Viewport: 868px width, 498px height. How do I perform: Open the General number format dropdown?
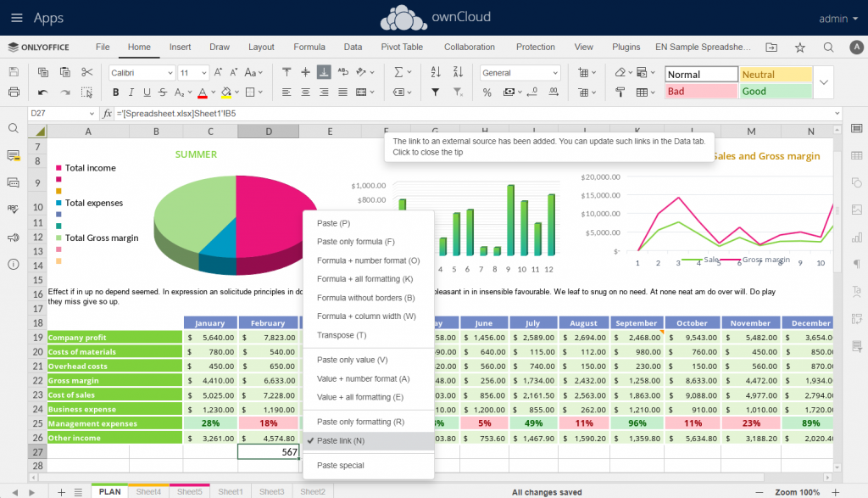click(519, 73)
